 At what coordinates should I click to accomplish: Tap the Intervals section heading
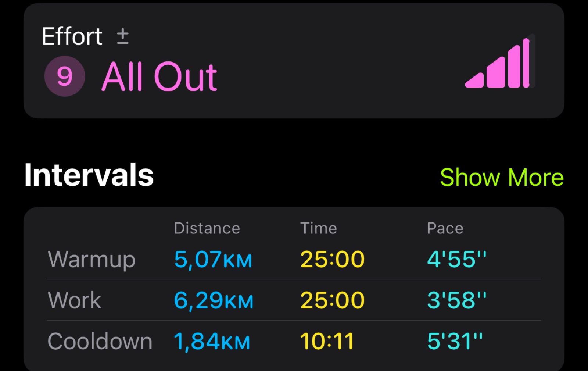pos(89,175)
